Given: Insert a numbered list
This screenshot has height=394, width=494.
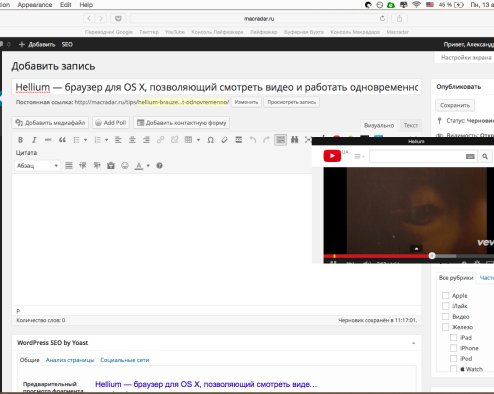Looking at the screenshot, I should [97, 140].
